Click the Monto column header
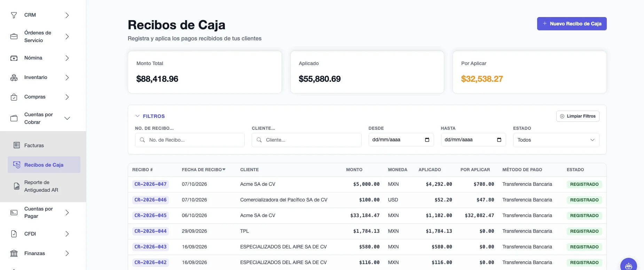Screen dimensions: 644x270 click(x=354, y=170)
